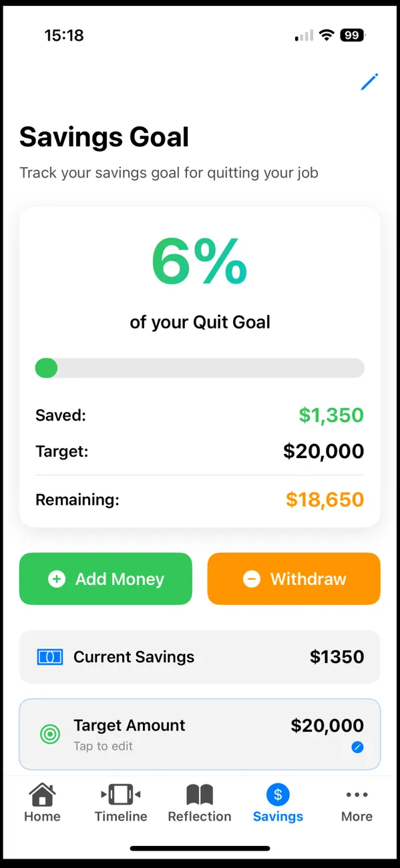The height and width of the screenshot is (868, 400).
Task: Tap the Target Amount row to edit
Action: point(200,734)
